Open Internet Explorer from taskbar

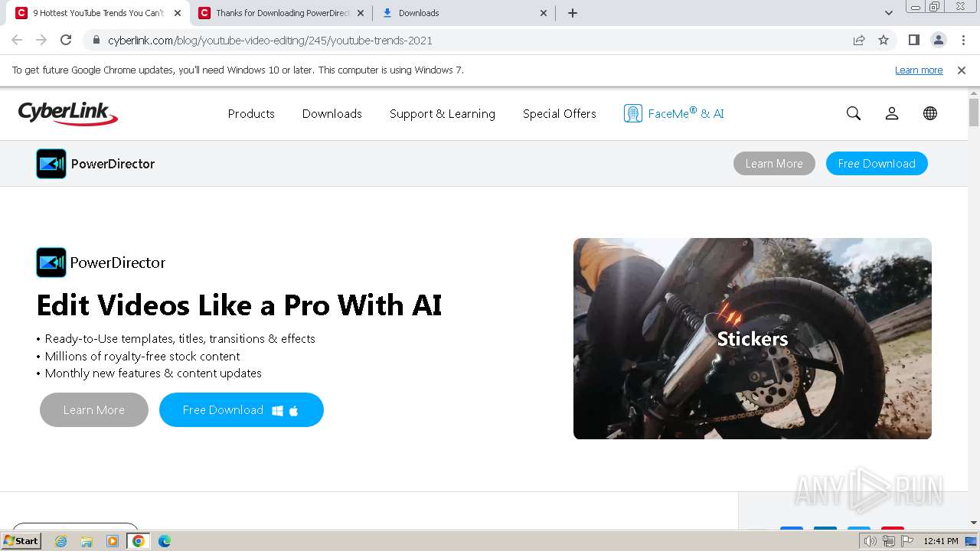(x=61, y=541)
